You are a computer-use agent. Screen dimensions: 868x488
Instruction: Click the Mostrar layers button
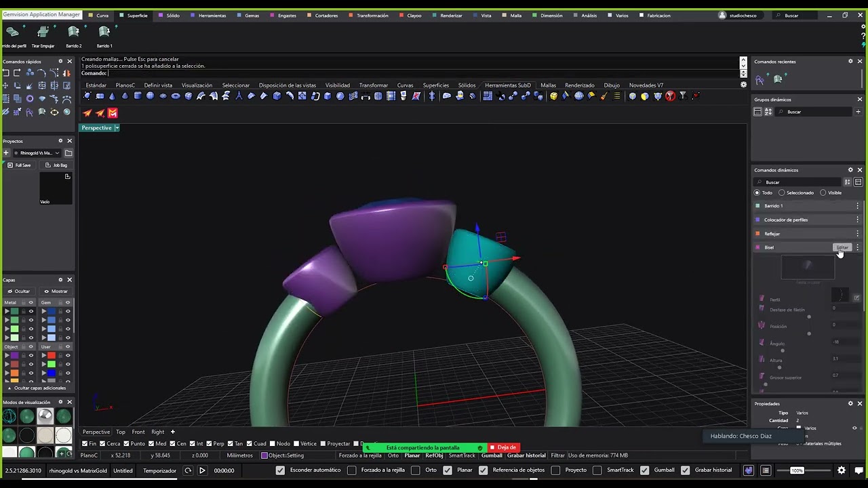click(x=56, y=291)
